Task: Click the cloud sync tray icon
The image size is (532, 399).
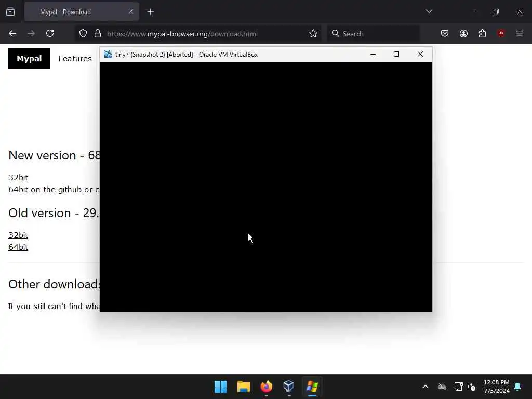Action: (442, 387)
